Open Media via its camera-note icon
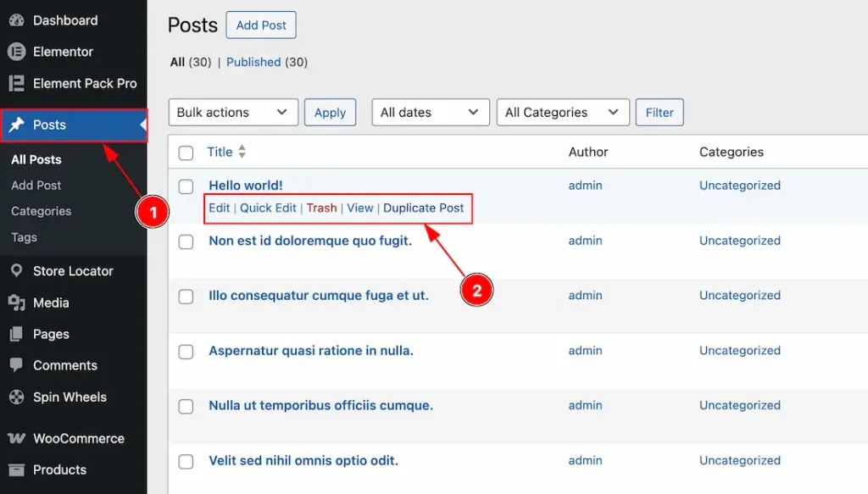 point(16,303)
